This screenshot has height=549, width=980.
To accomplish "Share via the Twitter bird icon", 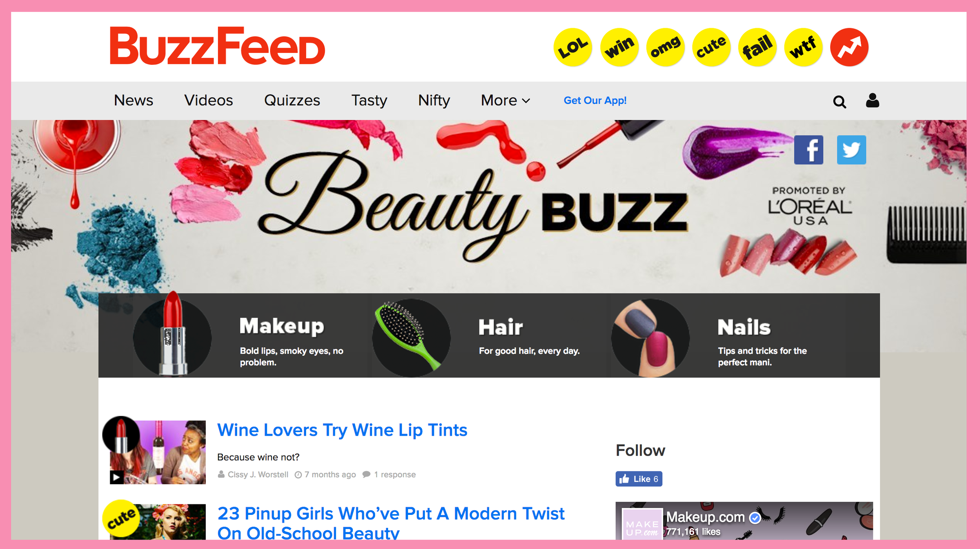I will coord(851,150).
